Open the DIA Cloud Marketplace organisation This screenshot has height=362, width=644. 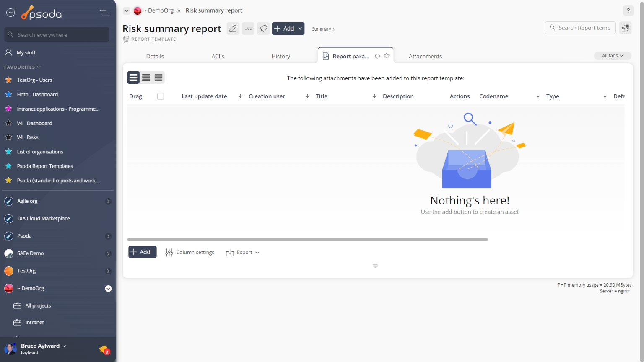coord(43,219)
